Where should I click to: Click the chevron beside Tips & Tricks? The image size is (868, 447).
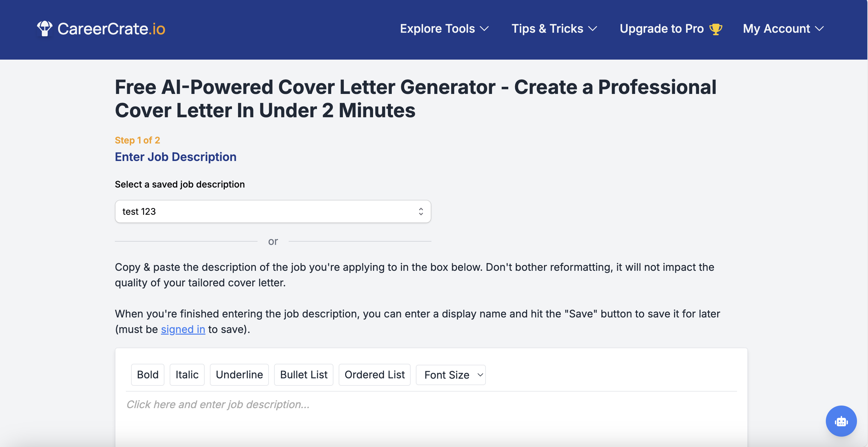point(593,29)
